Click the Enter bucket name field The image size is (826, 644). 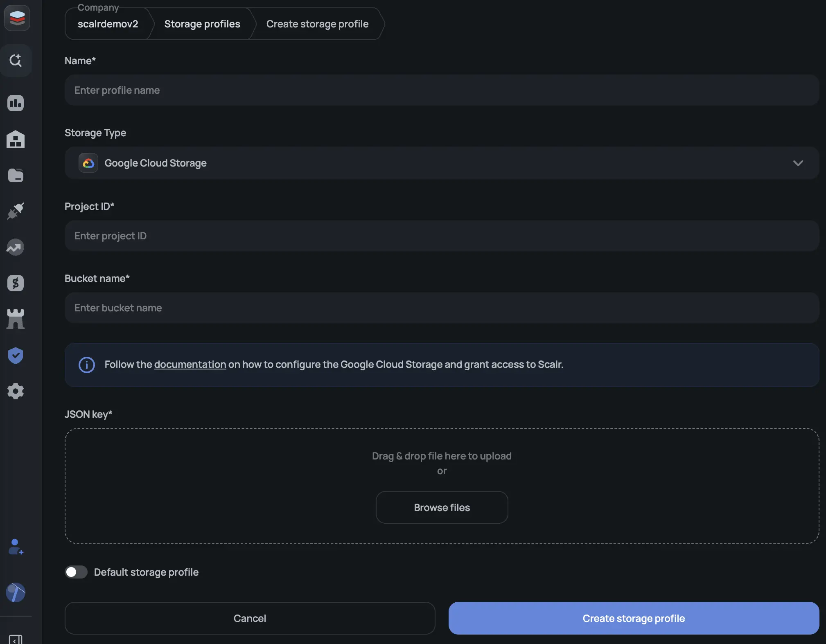(x=442, y=308)
